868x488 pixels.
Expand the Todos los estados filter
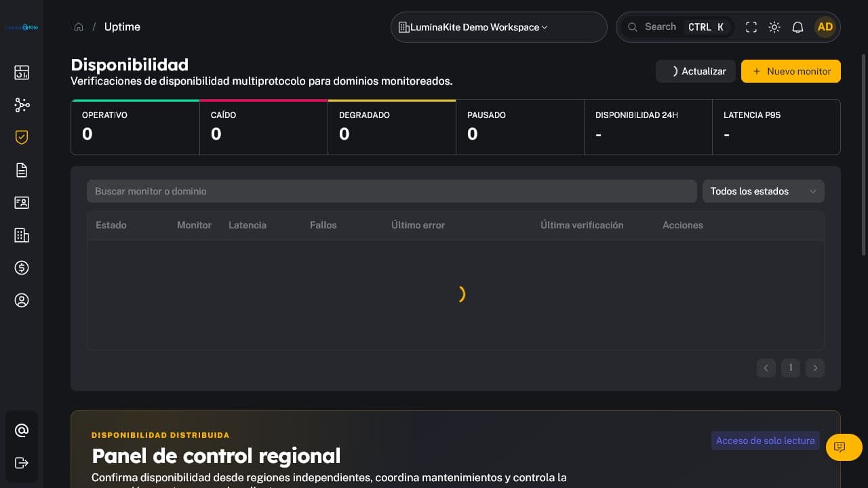coord(764,191)
